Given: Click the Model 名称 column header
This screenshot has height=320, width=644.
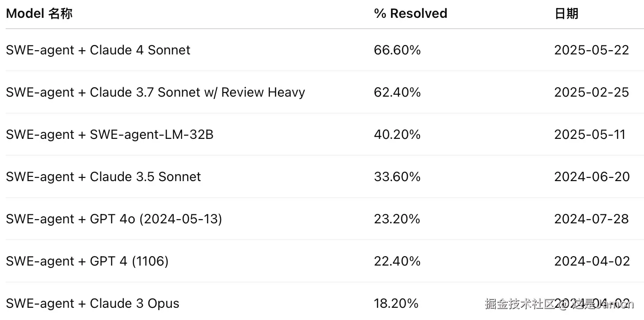Looking at the screenshot, I should pyautogui.click(x=39, y=14).
